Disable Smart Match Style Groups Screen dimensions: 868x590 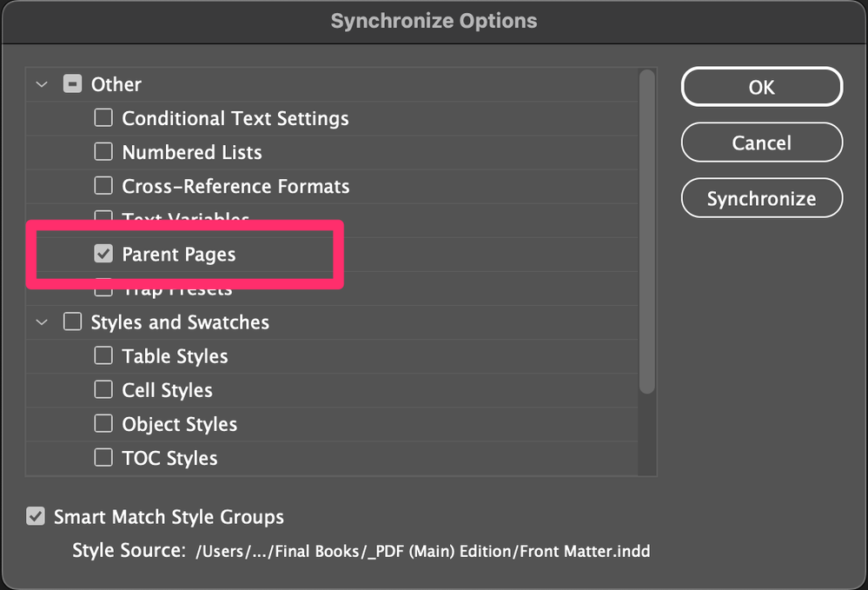36,517
